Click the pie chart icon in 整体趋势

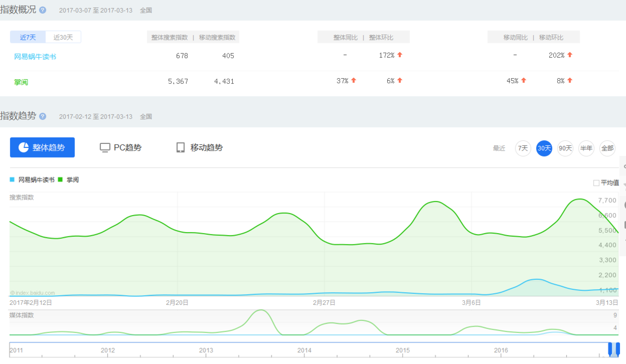pyautogui.click(x=23, y=147)
